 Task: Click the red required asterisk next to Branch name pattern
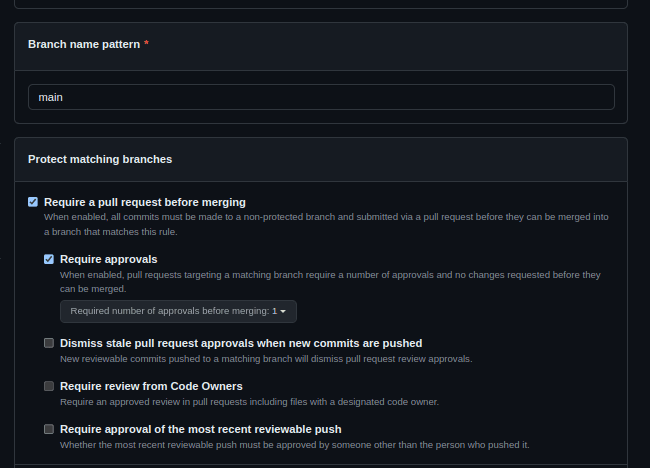[146, 43]
